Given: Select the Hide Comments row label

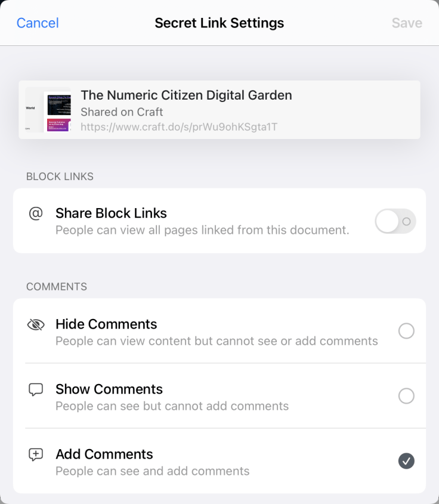Looking at the screenshot, I should pos(106,324).
